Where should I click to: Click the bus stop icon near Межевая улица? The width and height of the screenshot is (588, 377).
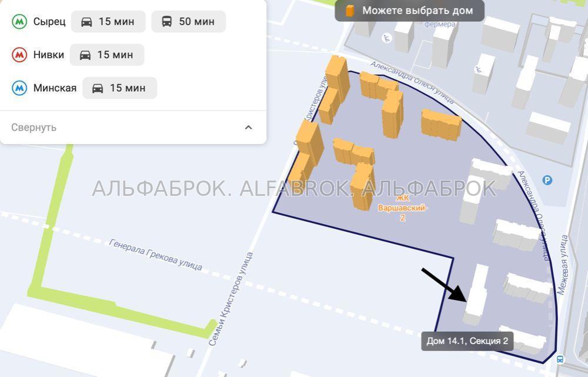[x=560, y=359]
